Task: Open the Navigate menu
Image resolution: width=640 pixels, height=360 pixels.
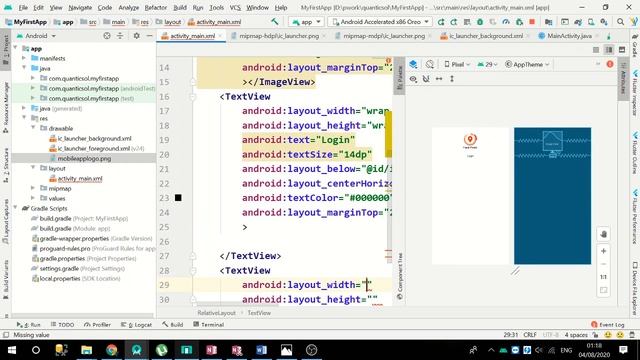Action: (x=80, y=7)
